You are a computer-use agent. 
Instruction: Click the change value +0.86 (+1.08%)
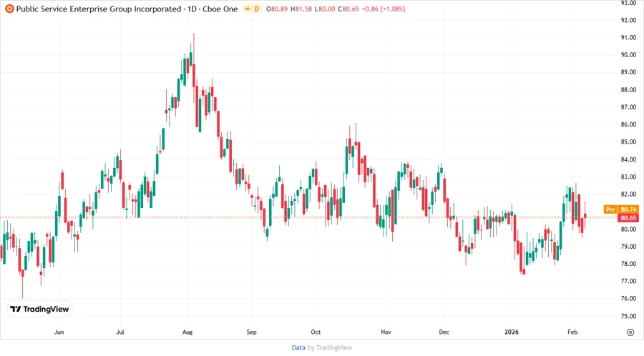[x=384, y=9]
